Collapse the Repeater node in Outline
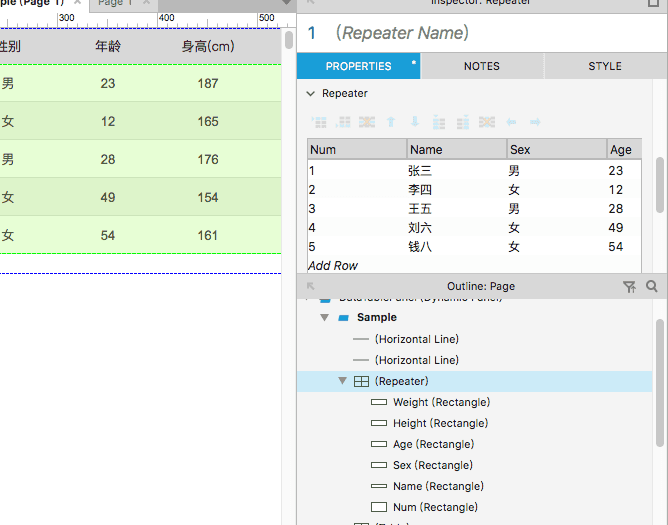Image resolution: width=668 pixels, height=525 pixels. pyautogui.click(x=343, y=381)
